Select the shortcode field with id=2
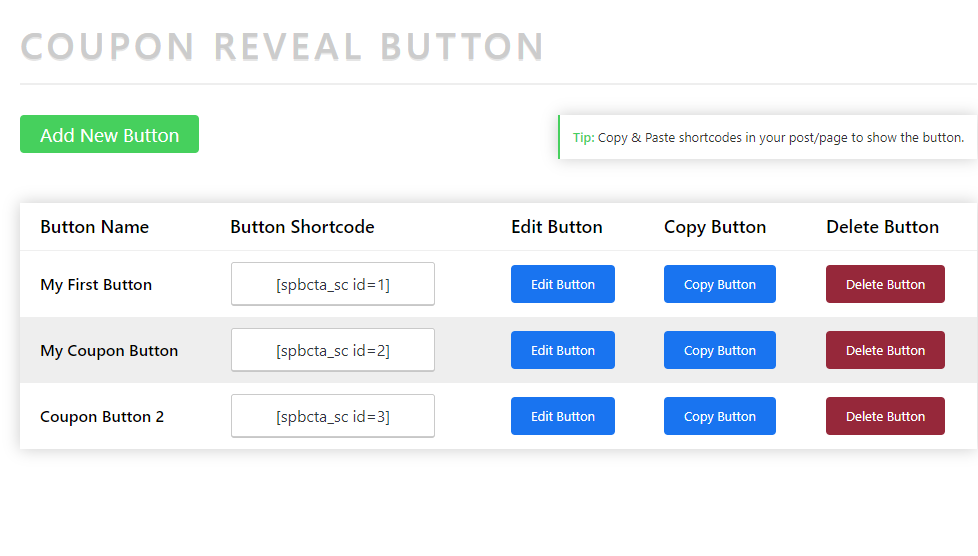Screen dimensions: 978x556 click(332, 350)
